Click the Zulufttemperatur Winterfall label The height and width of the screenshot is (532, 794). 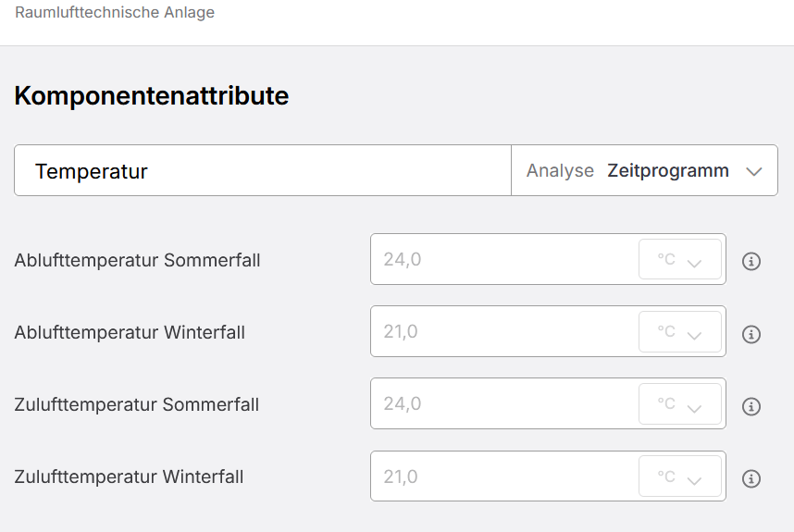[130, 476]
